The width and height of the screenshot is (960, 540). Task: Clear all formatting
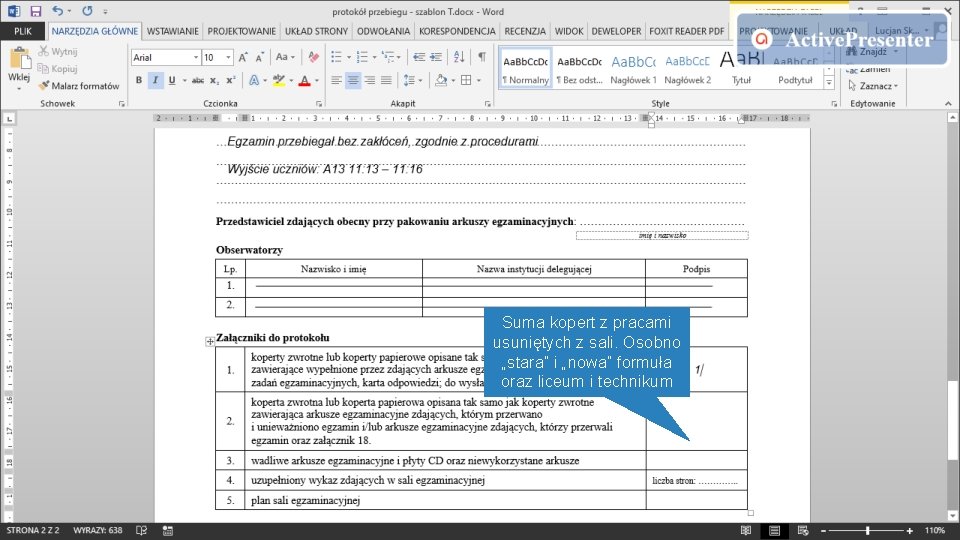tap(313, 57)
